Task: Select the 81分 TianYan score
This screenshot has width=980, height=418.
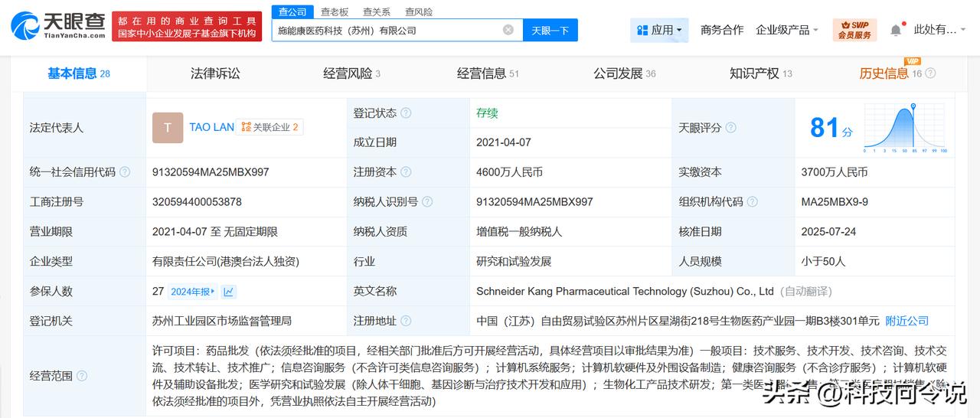Action: click(x=831, y=128)
